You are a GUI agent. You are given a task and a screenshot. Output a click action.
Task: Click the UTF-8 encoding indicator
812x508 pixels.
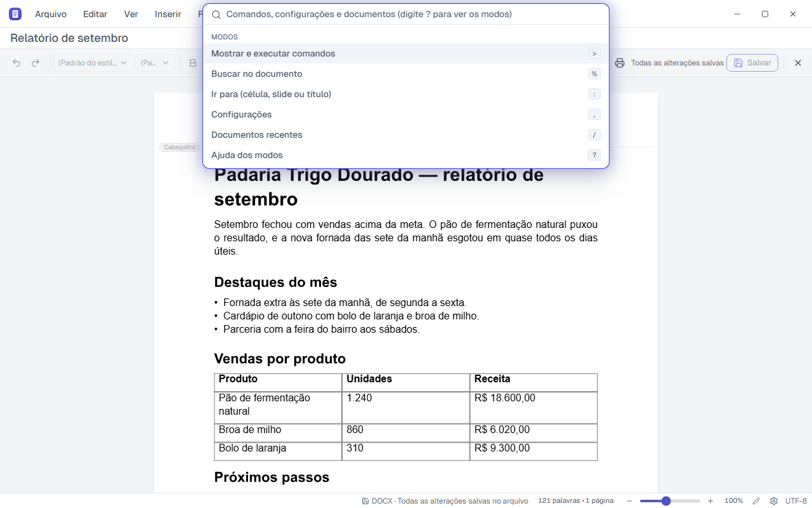click(x=796, y=501)
